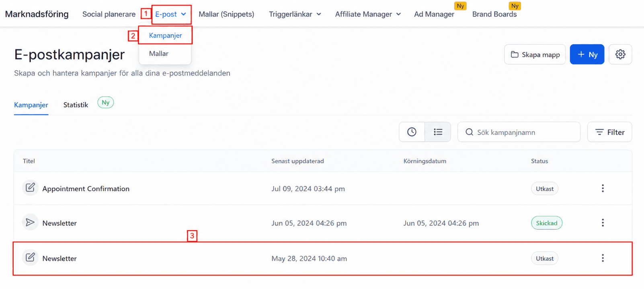Click the Sök kampanjnamn search field
Viewport: 644px width, 289px height.
pyautogui.click(x=519, y=132)
